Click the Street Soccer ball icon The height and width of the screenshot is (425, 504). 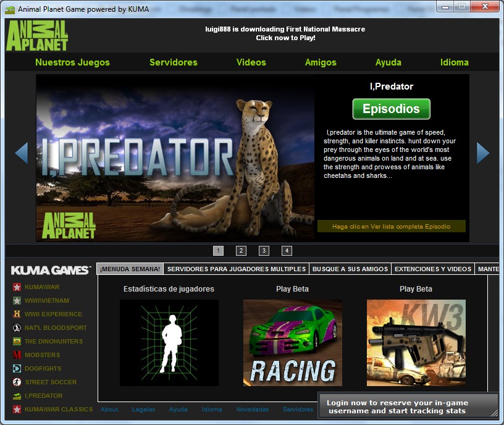pos(17,382)
